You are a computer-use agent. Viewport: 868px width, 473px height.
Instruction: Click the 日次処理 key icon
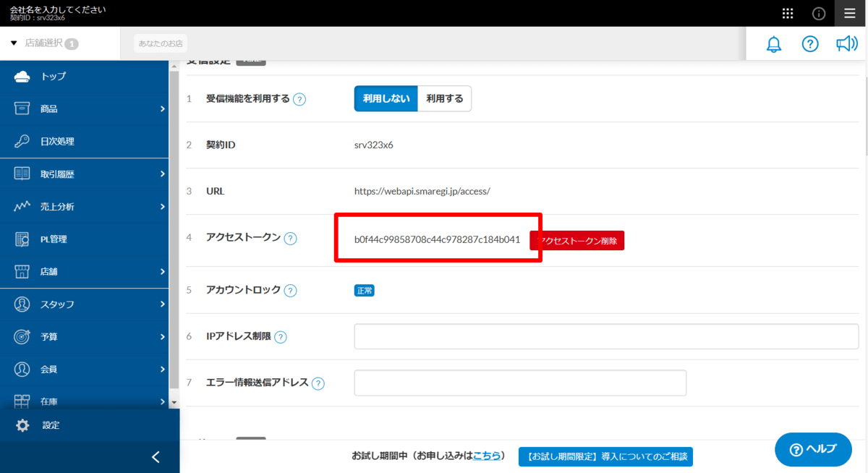click(22, 141)
